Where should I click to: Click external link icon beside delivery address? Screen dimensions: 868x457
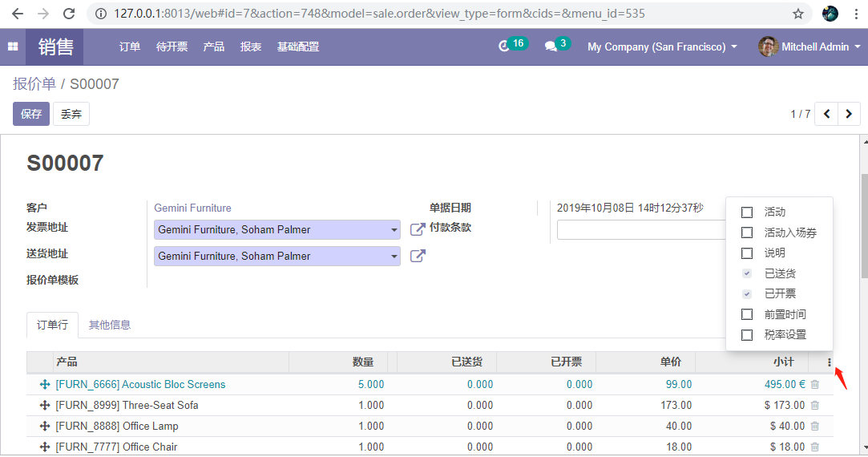(418, 256)
